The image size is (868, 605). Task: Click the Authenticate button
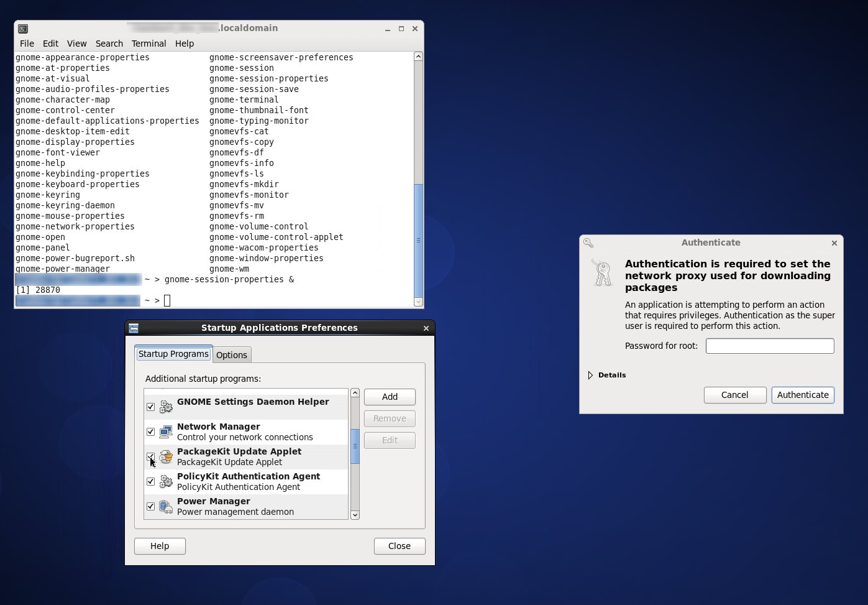[803, 395]
